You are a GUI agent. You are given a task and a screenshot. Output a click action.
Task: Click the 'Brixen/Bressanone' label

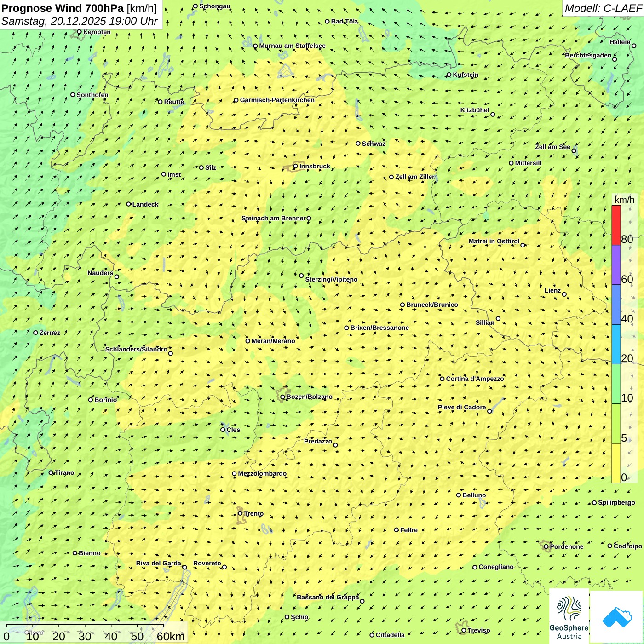379,328
